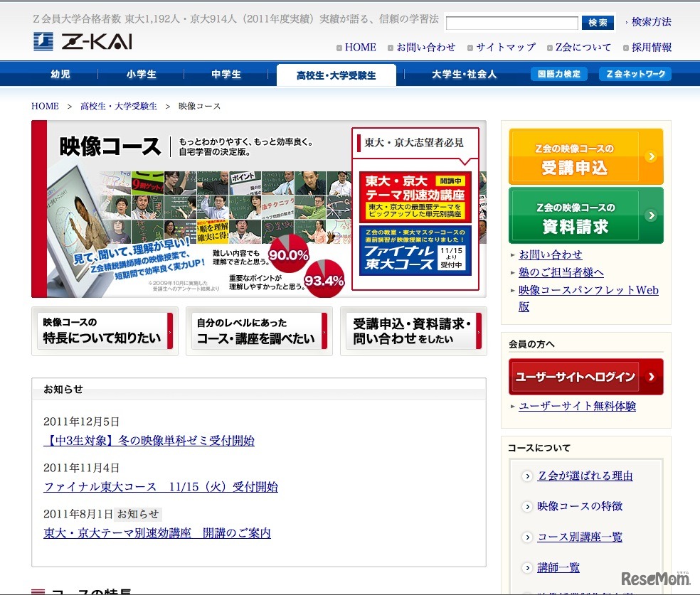700x595 pixels.
Task: Open the HOME link in top menu
Action: (x=360, y=48)
